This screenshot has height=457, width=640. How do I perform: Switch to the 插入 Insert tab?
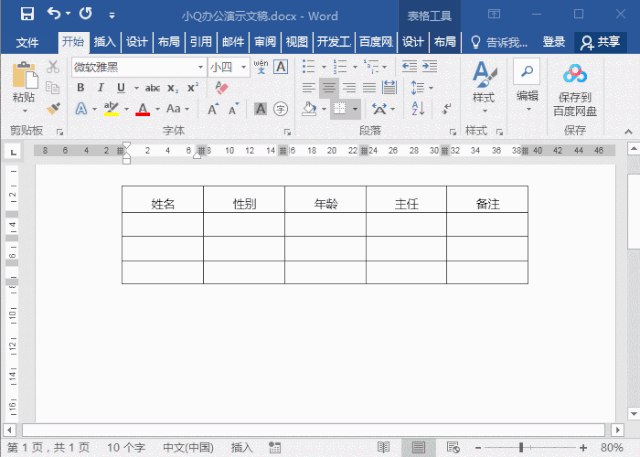(105, 42)
